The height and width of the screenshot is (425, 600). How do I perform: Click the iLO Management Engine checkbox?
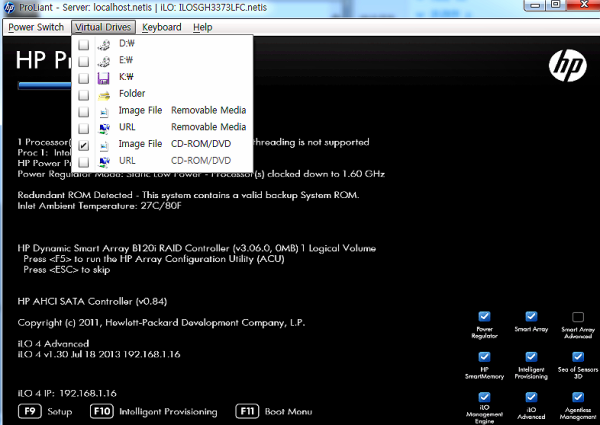tap(484, 397)
